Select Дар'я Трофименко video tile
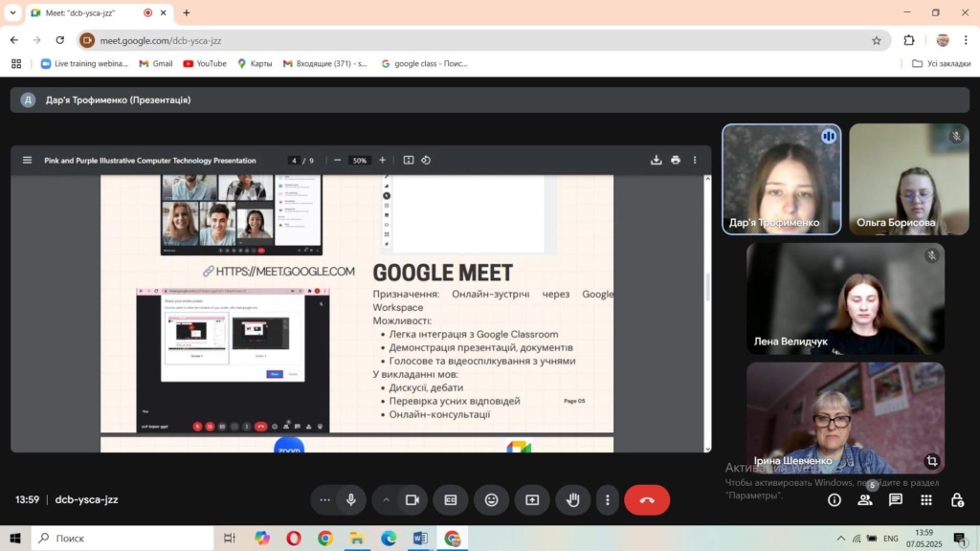The width and height of the screenshot is (980, 551). [781, 179]
